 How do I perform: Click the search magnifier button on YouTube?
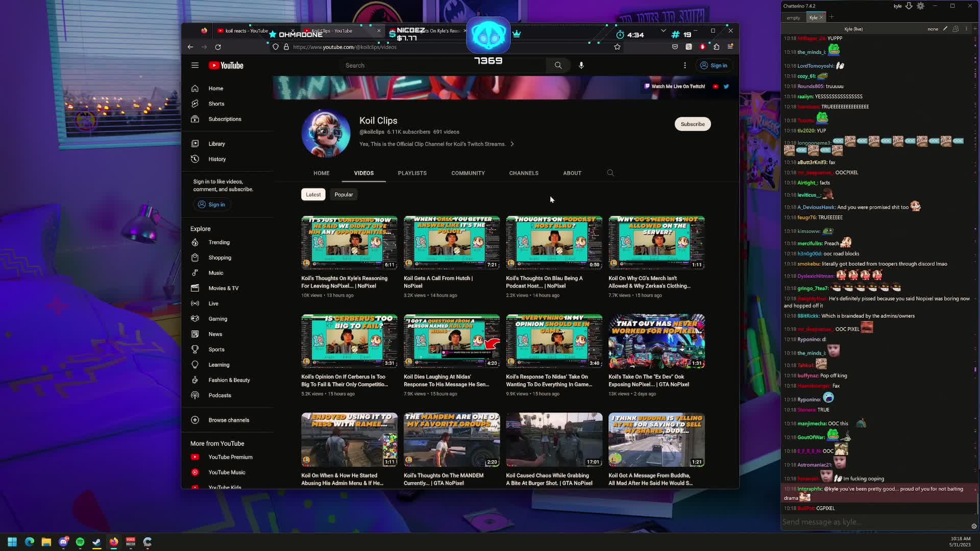pos(558,65)
